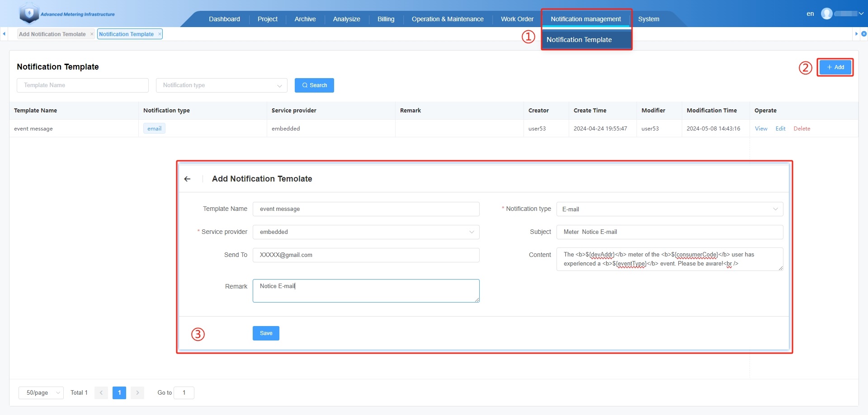
Task: Click the Save button
Action: click(266, 333)
